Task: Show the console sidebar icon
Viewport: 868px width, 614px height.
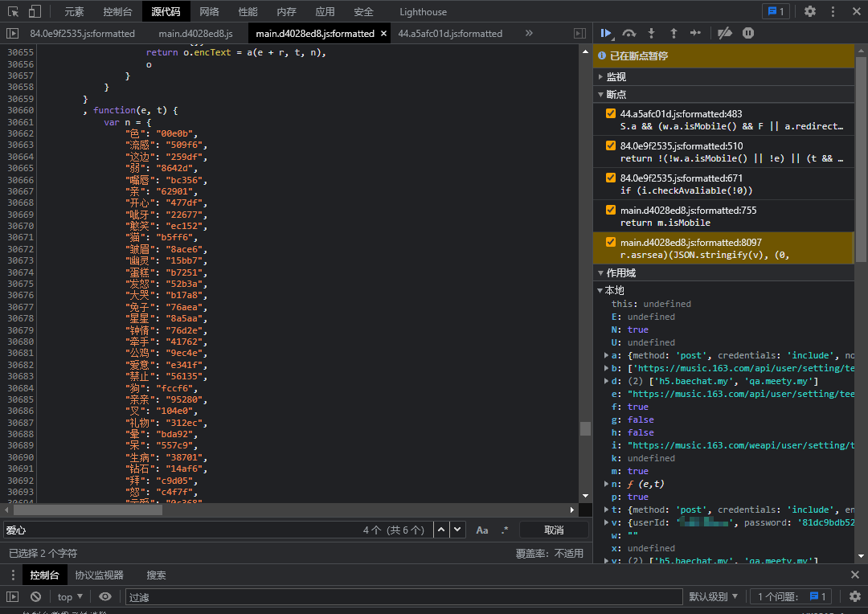Action: tap(12, 597)
